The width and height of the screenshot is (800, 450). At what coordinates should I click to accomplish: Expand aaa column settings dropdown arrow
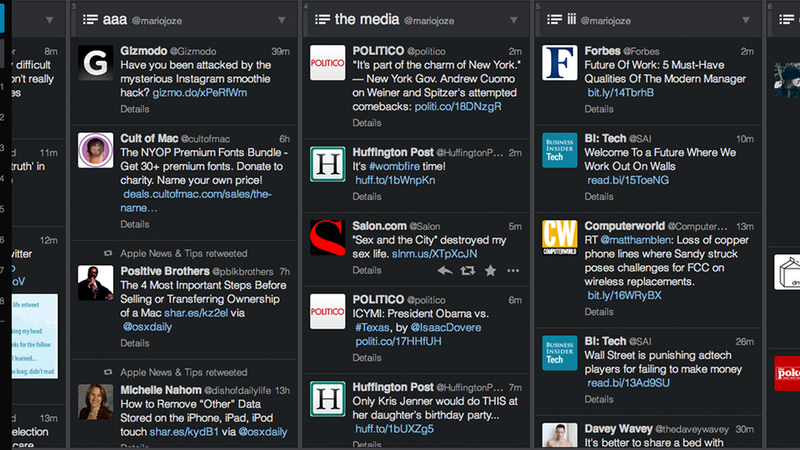(x=282, y=20)
